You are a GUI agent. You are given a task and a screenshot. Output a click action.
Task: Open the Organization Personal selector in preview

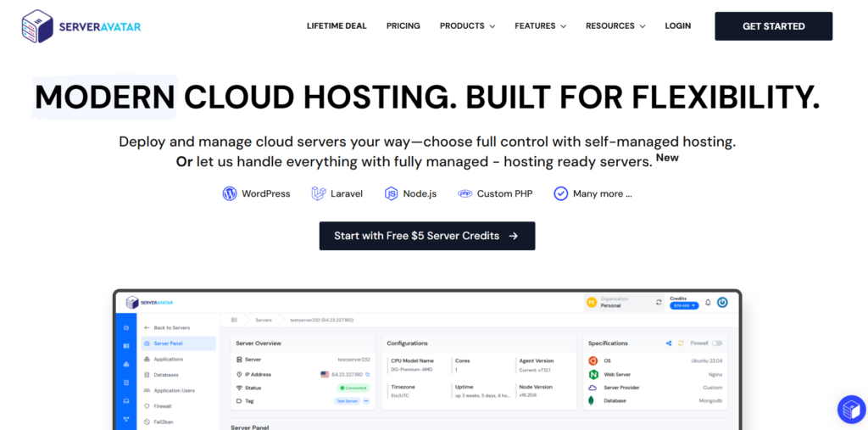[x=624, y=303]
